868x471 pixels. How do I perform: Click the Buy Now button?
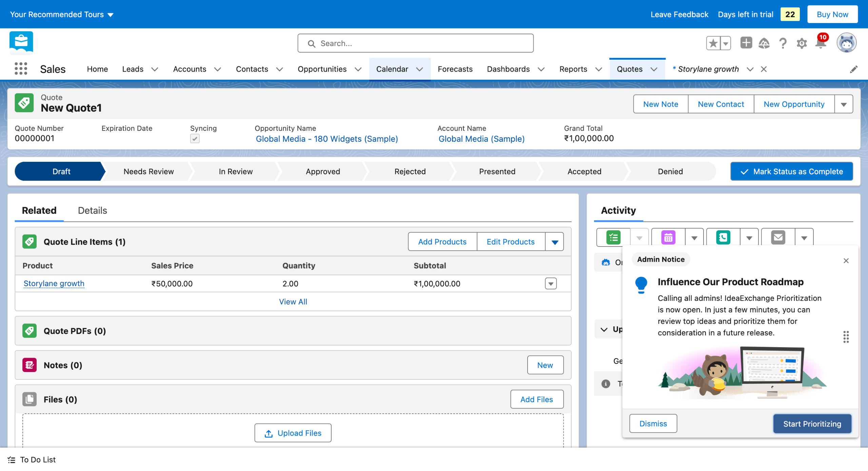point(832,15)
